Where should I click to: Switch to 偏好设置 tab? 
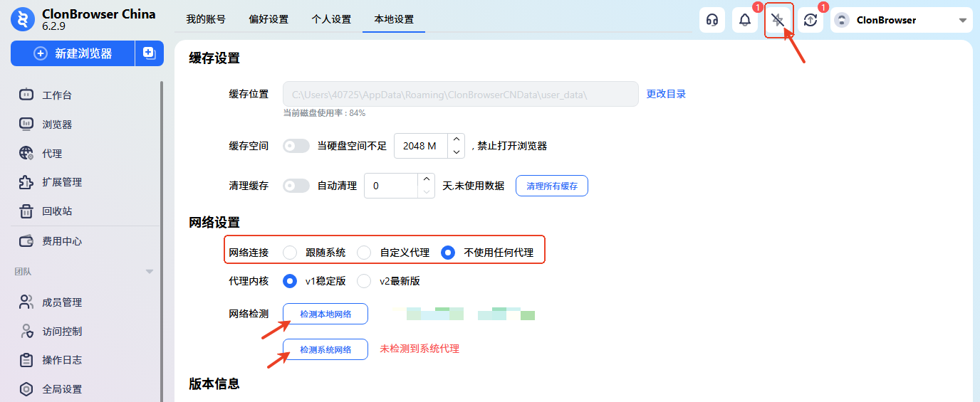point(269,19)
